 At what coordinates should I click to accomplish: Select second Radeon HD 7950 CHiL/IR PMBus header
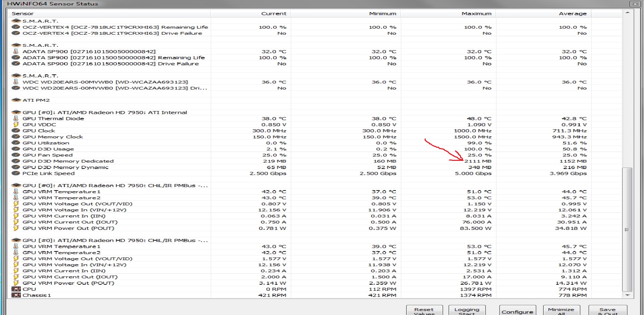click(x=115, y=240)
